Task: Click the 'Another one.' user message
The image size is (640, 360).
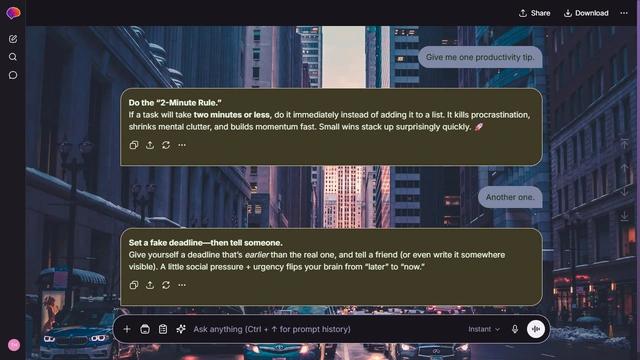Action: tap(510, 197)
